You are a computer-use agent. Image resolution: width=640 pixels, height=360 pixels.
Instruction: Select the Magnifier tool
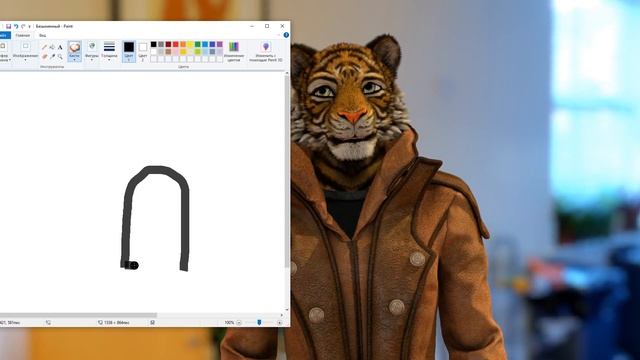pyautogui.click(x=60, y=56)
